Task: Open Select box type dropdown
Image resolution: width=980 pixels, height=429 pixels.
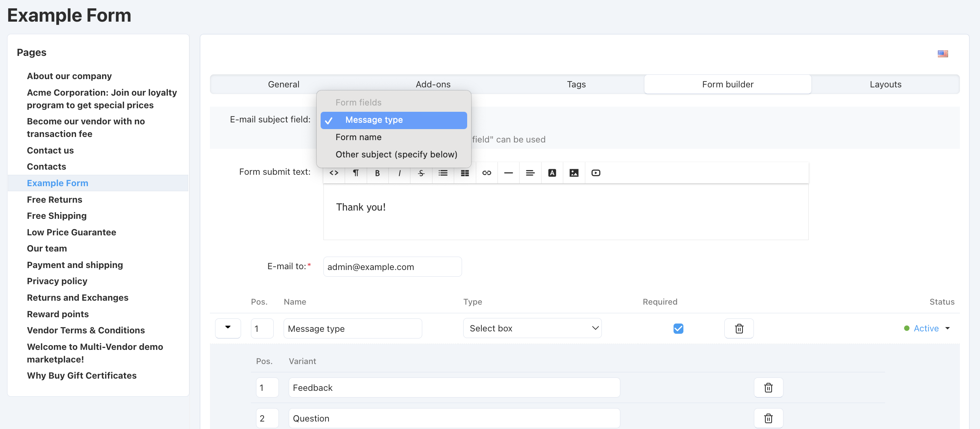Action: pyautogui.click(x=533, y=328)
